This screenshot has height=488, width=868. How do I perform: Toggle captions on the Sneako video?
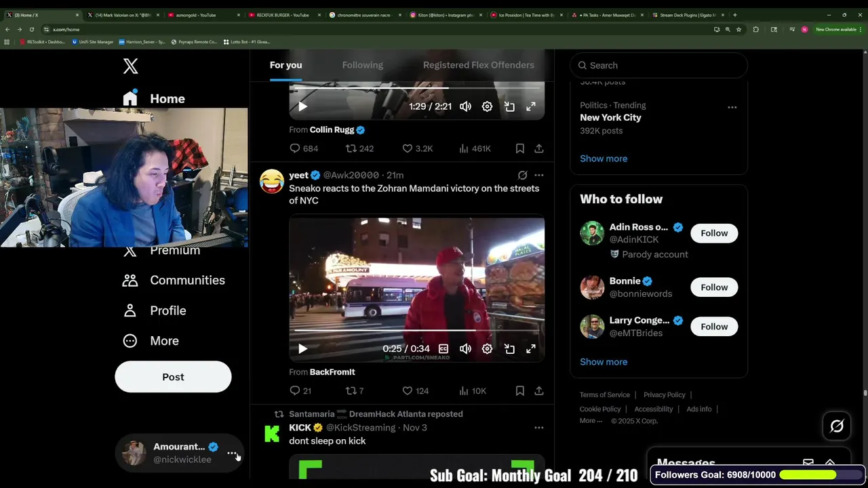point(443,349)
